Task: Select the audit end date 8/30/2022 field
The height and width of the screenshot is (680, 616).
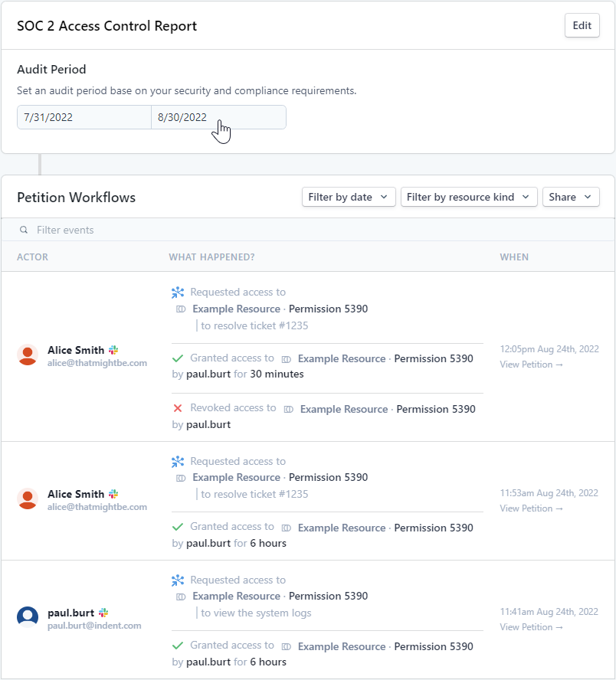Action: coord(218,117)
